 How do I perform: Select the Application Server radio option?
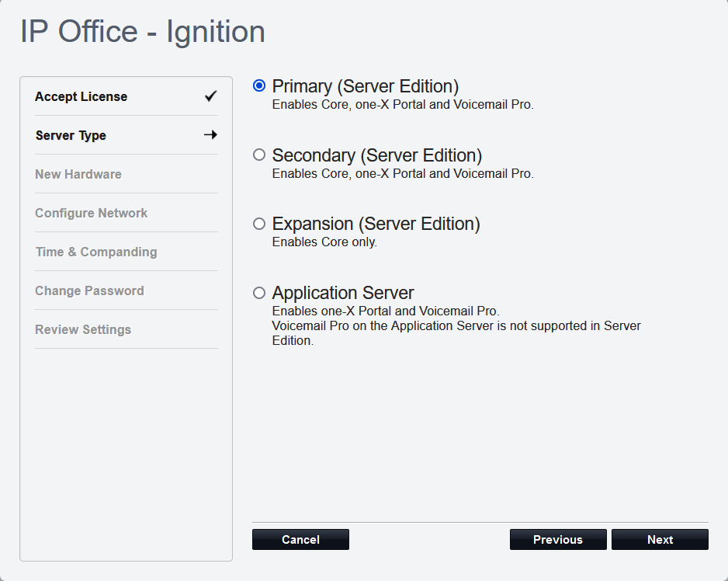click(259, 293)
